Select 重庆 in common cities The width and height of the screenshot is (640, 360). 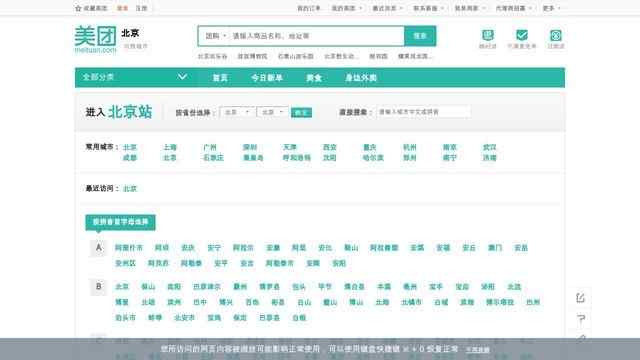click(370, 147)
